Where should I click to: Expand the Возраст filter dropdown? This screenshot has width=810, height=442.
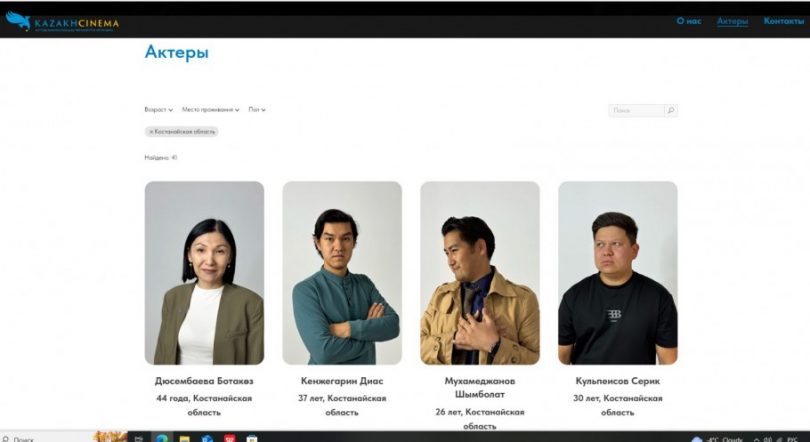point(158,109)
